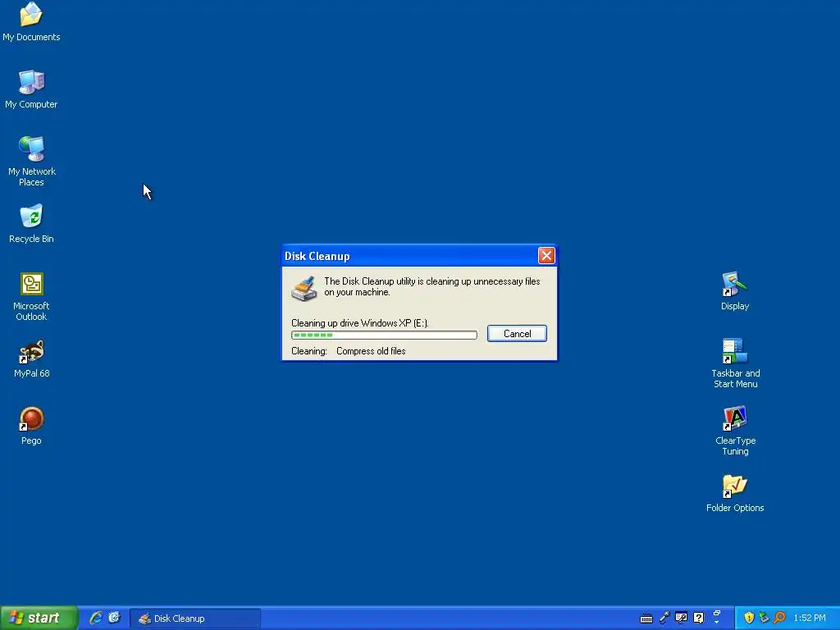Screen dimensions: 840x630
Task: Click the 'Cleaning up drive Windows XP (E:).' text
Action: (360, 323)
